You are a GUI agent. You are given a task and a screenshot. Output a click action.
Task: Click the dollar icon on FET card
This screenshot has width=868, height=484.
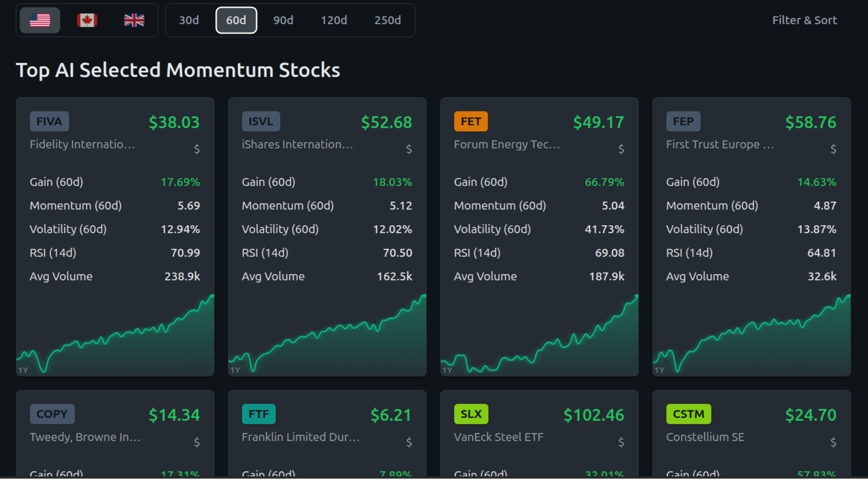point(621,149)
